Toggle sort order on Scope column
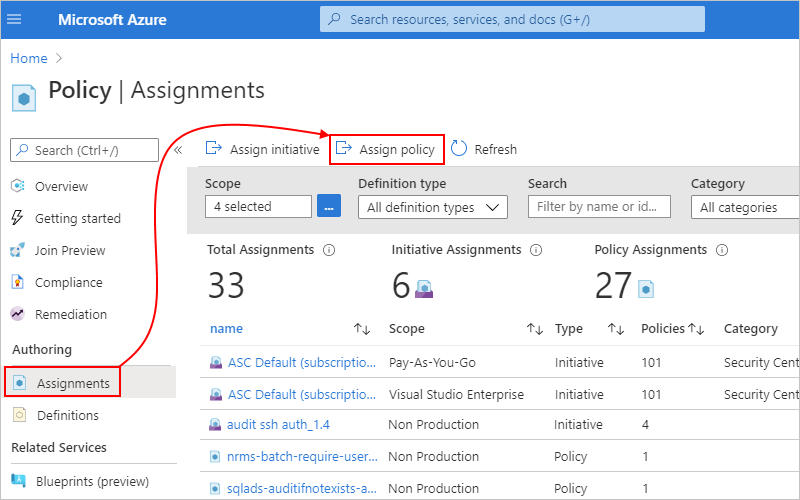The width and height of the screenshot is (800, 500). (535, 329)
